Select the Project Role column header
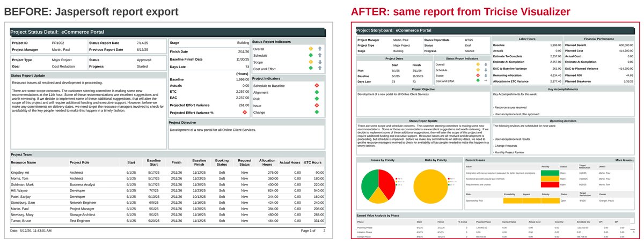The image size is (644, 245). pyautogui.click(x=79, y=162)
